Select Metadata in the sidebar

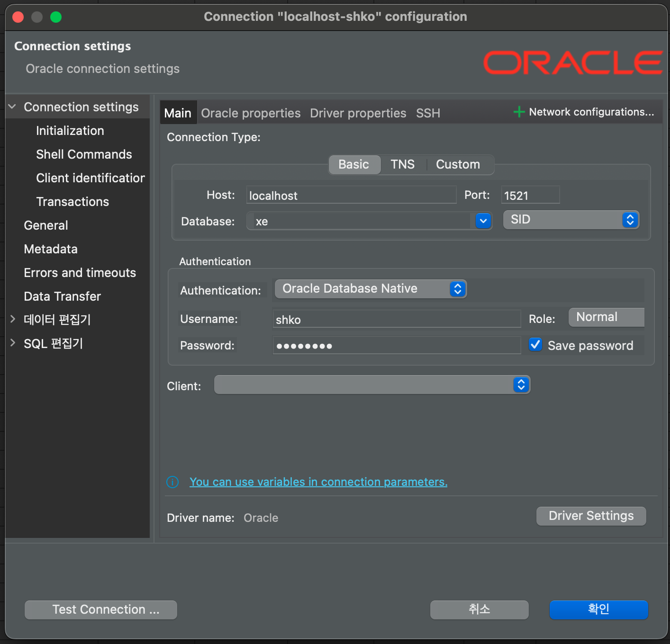tap(51, 249)
